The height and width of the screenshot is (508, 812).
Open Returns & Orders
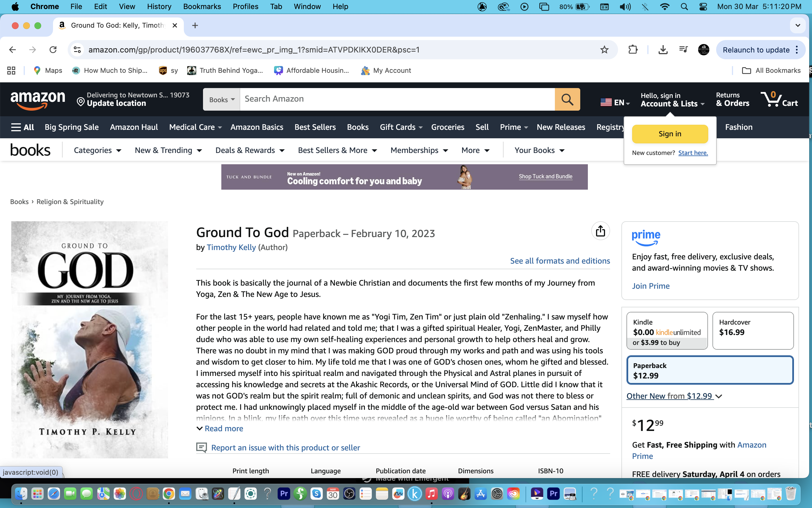point(732,100)
